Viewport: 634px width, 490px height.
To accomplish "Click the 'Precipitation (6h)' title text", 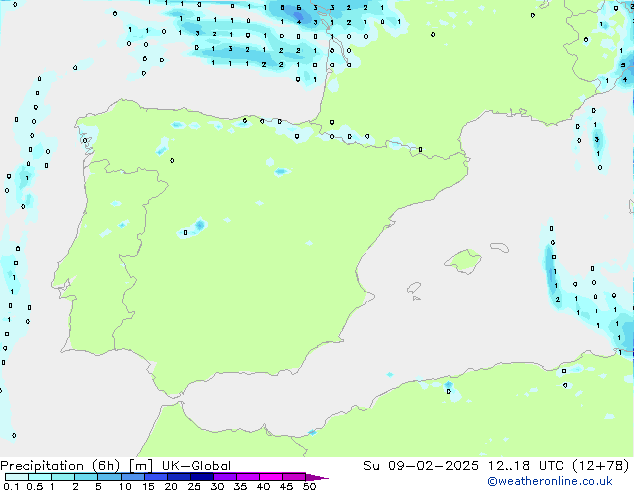I will pyautogui.click(x=60, y=466).
